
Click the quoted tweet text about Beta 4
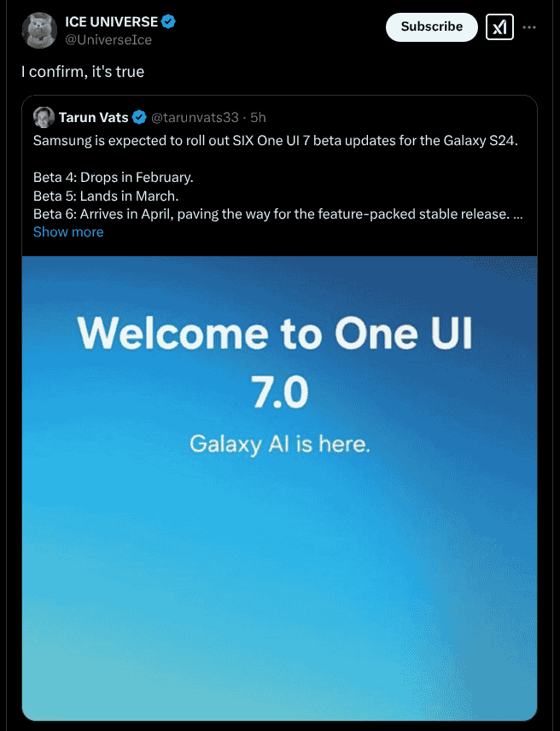[x=114, y=177]
